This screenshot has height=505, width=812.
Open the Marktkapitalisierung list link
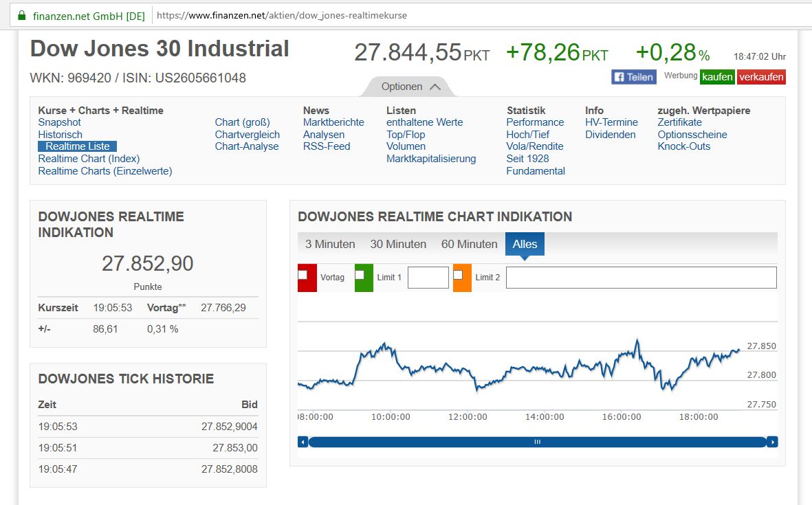coord(431,159)
